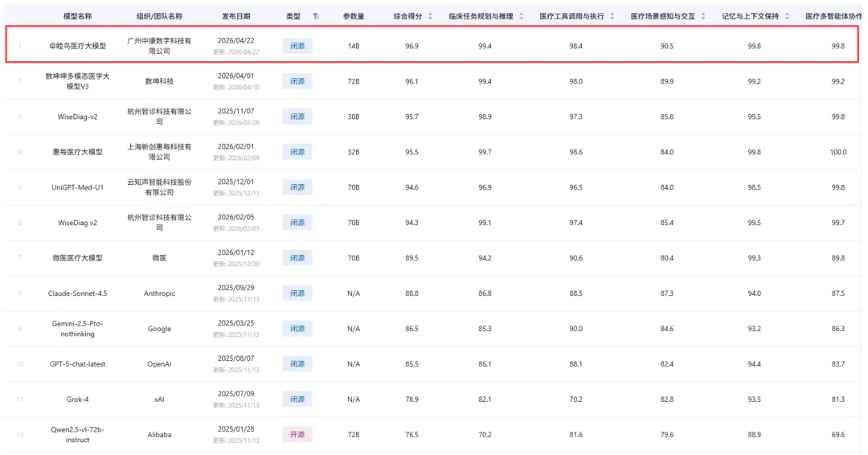Click organization 广州中康数字科技有限公司
The height and width of the screenshot is (455, 868).
pos(159,46)
